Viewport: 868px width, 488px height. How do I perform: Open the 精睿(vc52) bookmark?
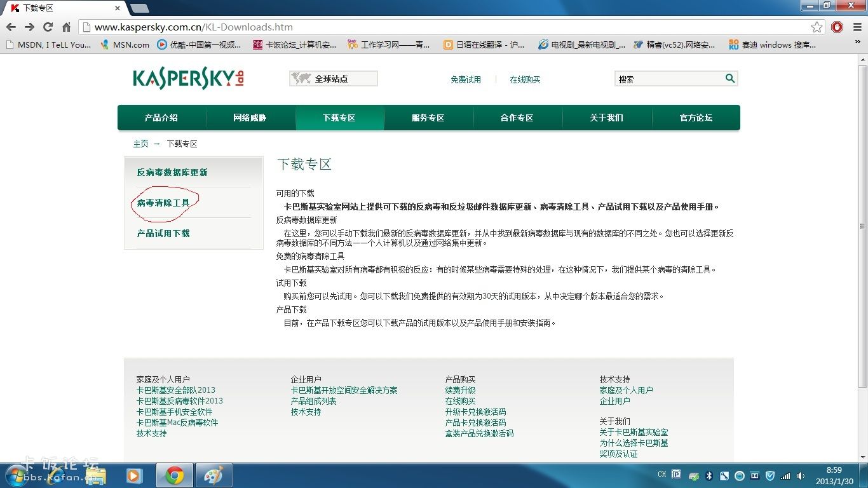point(674,44)
